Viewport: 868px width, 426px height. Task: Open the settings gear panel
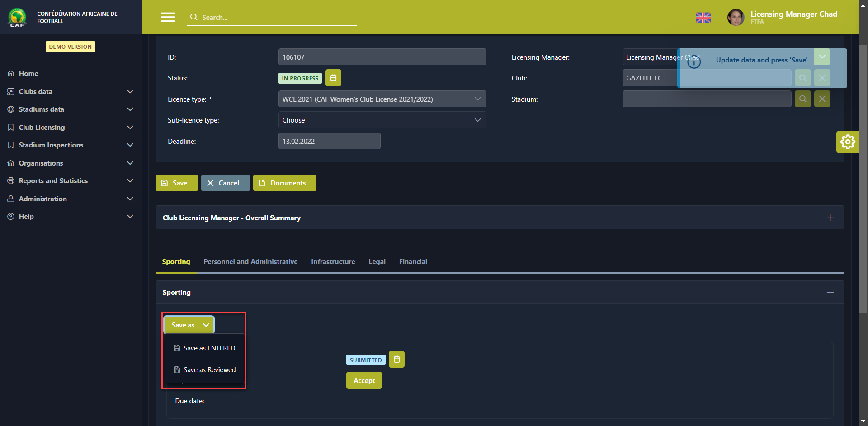tap(847, 142)
